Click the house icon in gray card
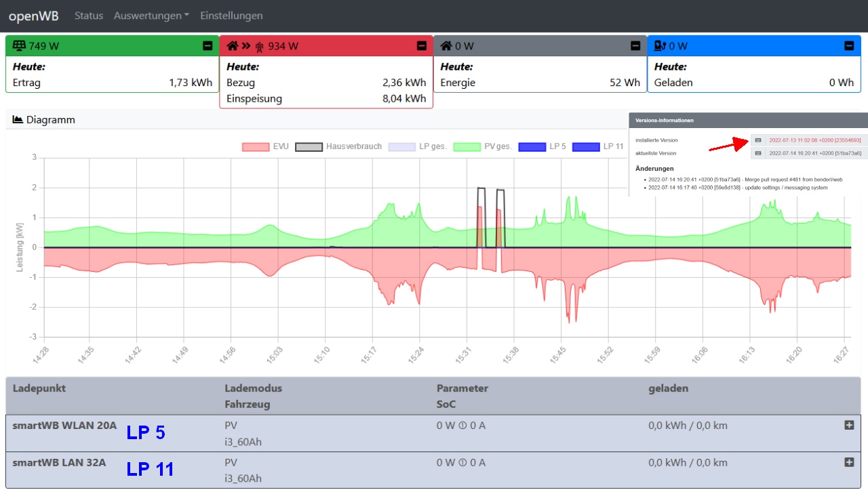This screenshot has width=868, height=492. point(446,46)
